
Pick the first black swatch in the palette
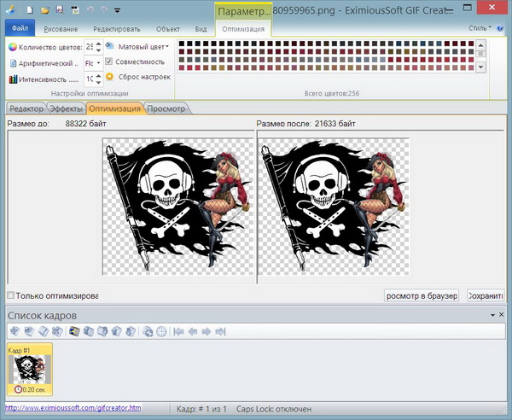click(x=182, y=44)
